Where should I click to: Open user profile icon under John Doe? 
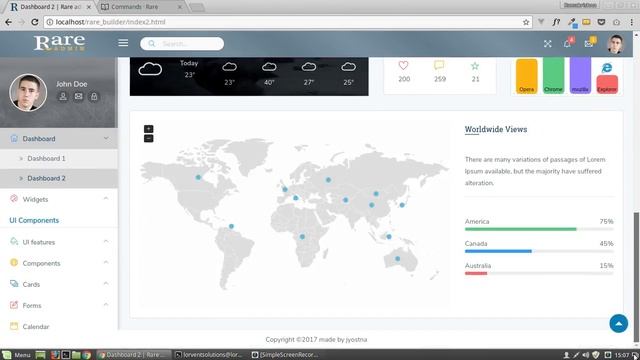[63, 96]
